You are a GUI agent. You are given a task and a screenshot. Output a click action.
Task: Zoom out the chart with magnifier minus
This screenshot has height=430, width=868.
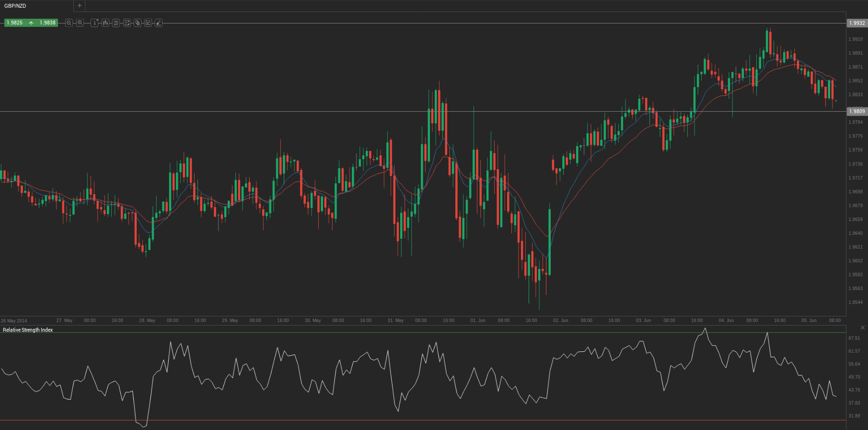pyautogui.click(x=69, y=23)
